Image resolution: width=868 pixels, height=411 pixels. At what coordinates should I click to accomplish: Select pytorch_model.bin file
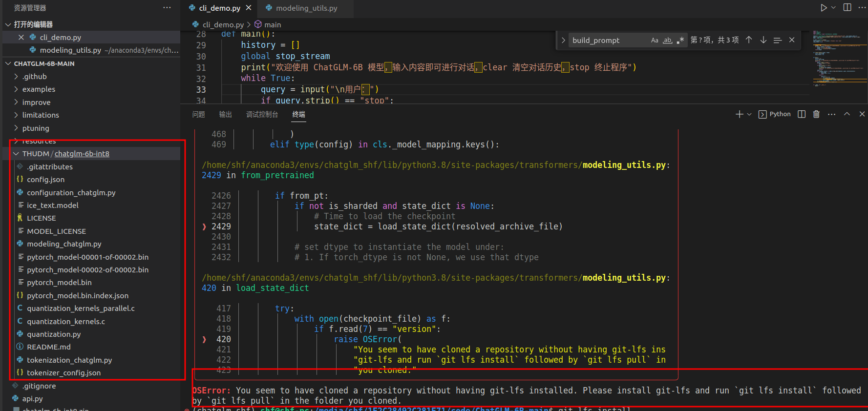tap(91, 283)
